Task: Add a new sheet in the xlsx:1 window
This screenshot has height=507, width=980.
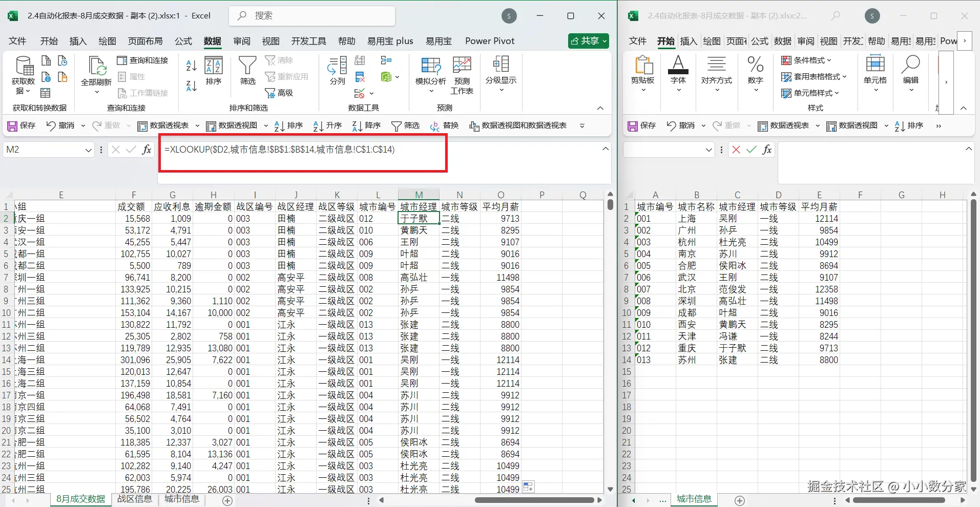Action: point(227,500)
